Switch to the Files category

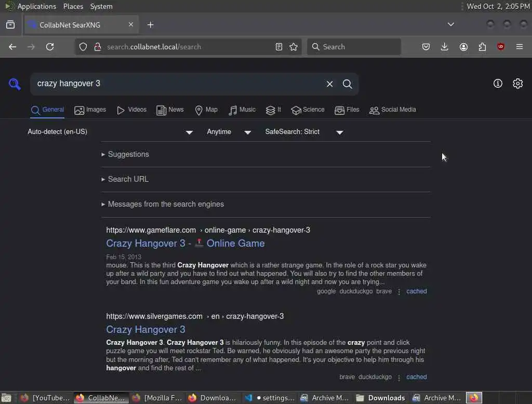(x=347, y=110)
